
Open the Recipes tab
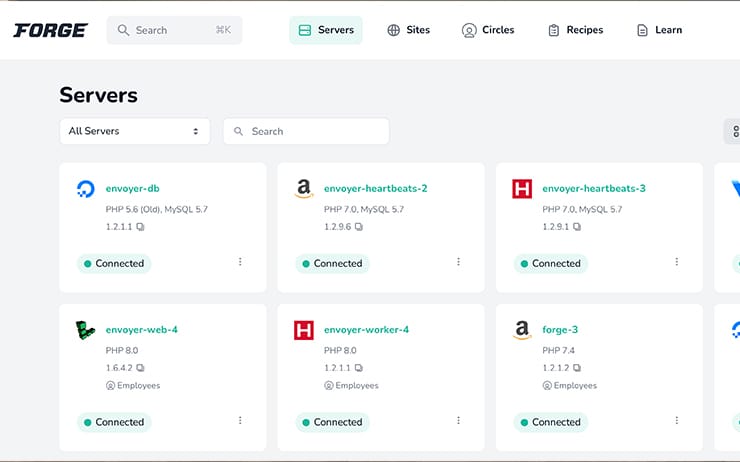point(575,30)
